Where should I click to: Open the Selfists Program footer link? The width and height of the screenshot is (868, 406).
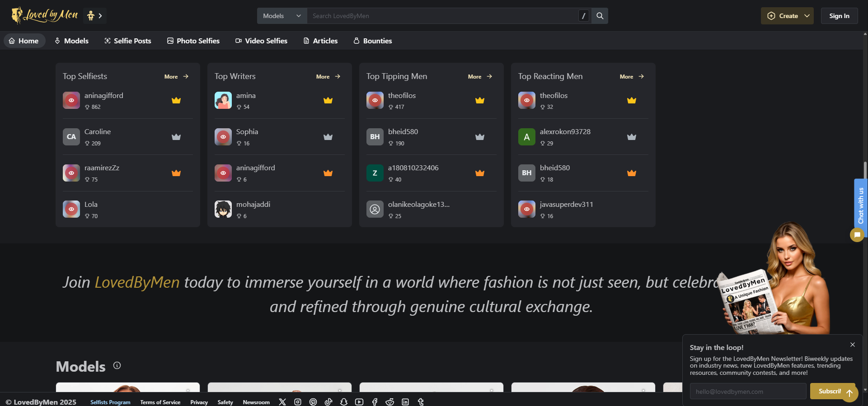point(110,402)
